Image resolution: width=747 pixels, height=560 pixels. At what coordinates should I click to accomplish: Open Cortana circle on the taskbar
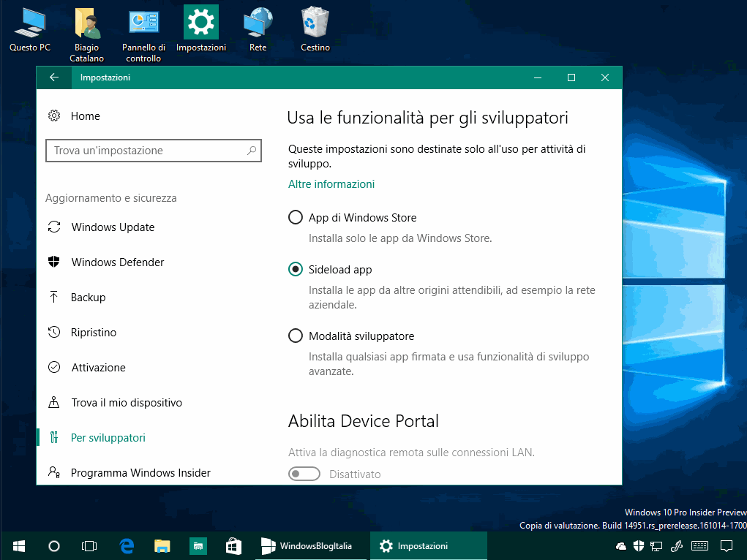coord(54,545)
